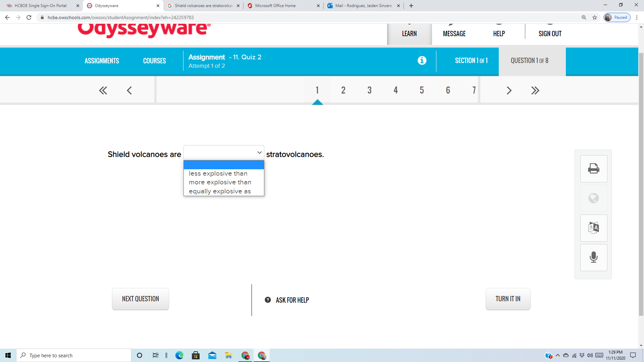Click the assignment info icon
Screen dimensions: 644x362
coord(422,60)
